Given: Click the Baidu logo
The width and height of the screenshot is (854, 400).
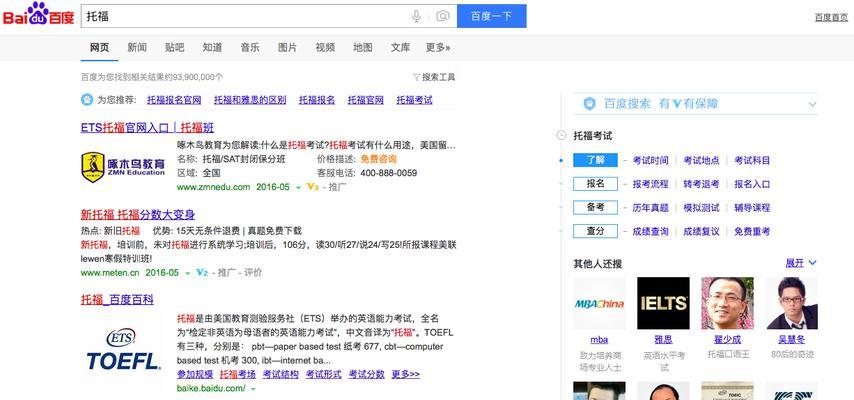Looking at the screenshot, I should [x=38, y=14].
